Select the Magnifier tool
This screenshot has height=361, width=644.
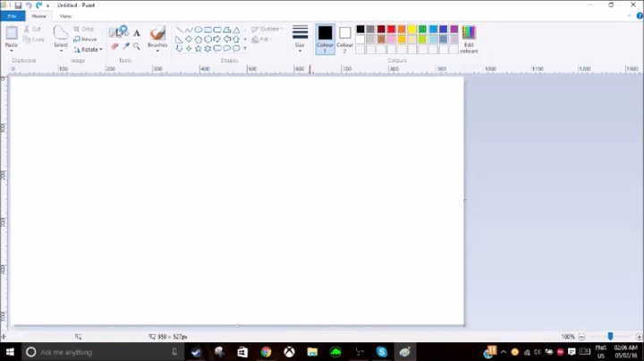point(137,46)
